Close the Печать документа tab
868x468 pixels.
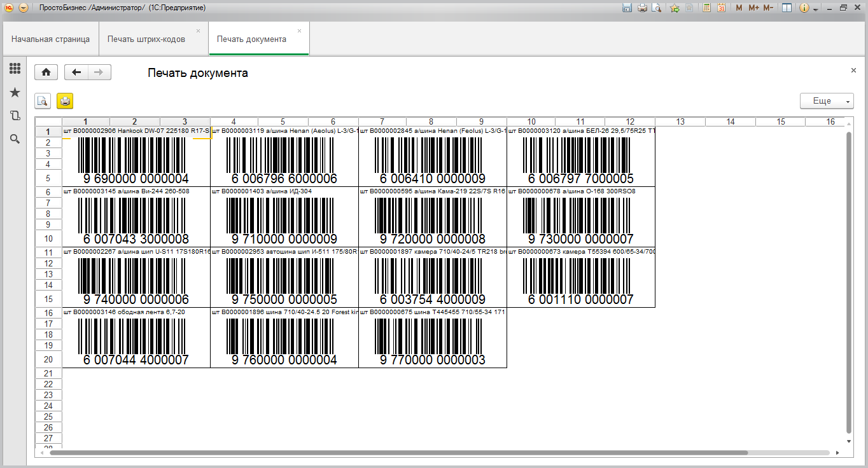click(299, 31)
